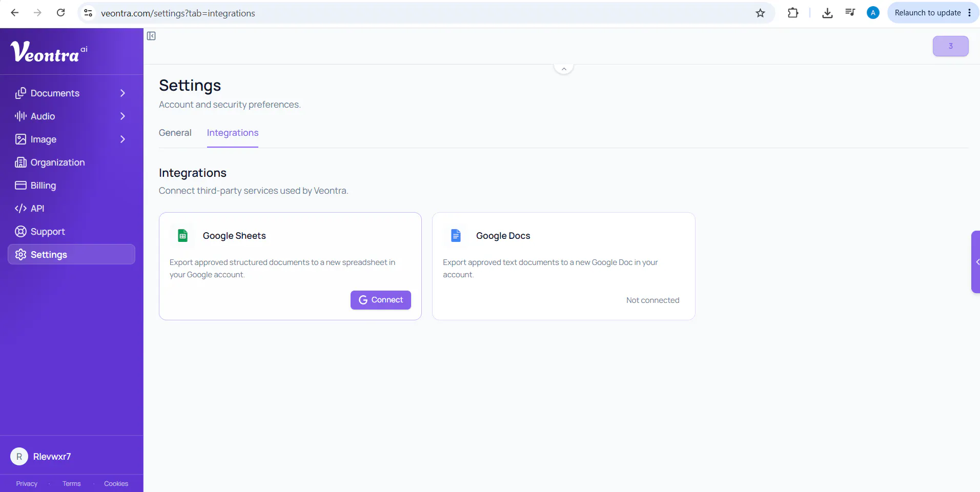Screen dimensions: 980x492
Task: Click 'Account and security preferences.' subtitle
Action: click(x=230, y=105)
